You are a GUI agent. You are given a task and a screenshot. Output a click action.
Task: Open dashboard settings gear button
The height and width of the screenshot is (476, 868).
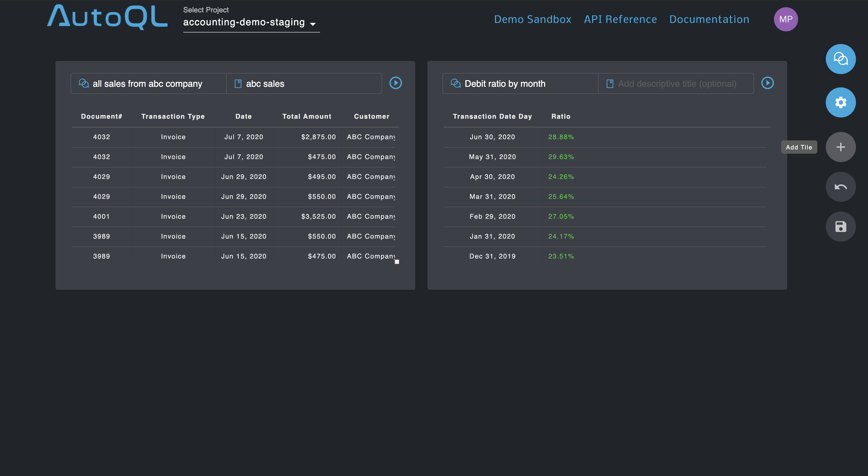point(840,102)
